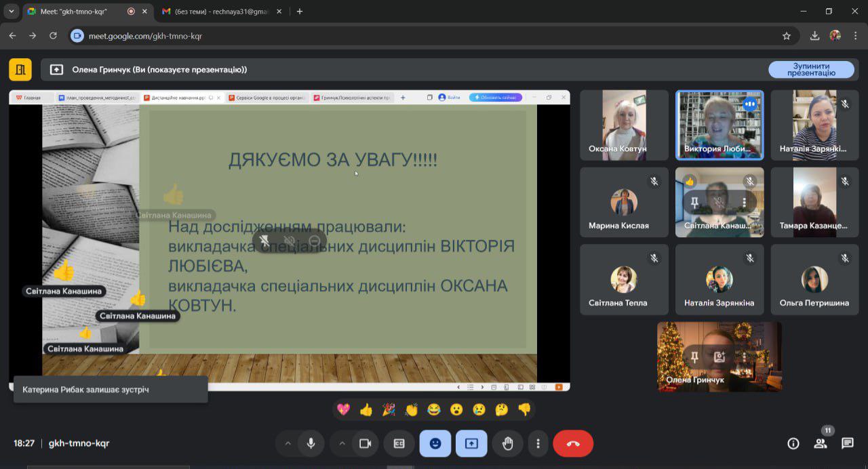Select Марина Кислая's participant tile
The image size is (868, 469).
624,203
